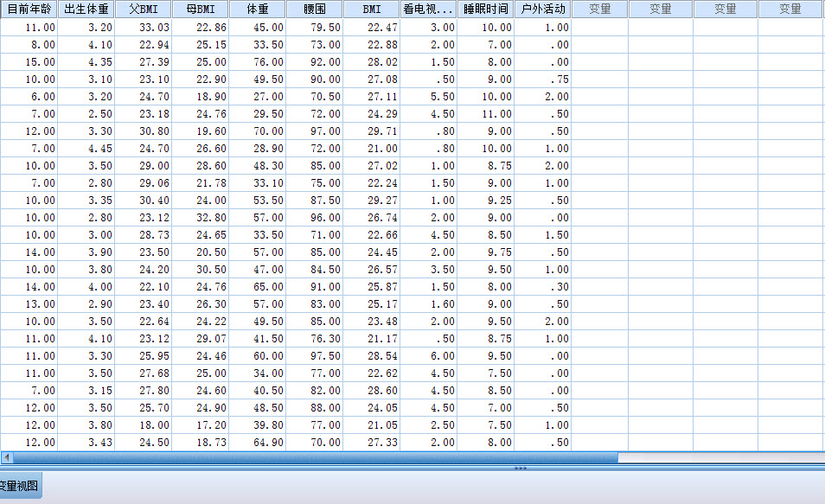Switch to the 变量视图 tab

click(20, 486)
